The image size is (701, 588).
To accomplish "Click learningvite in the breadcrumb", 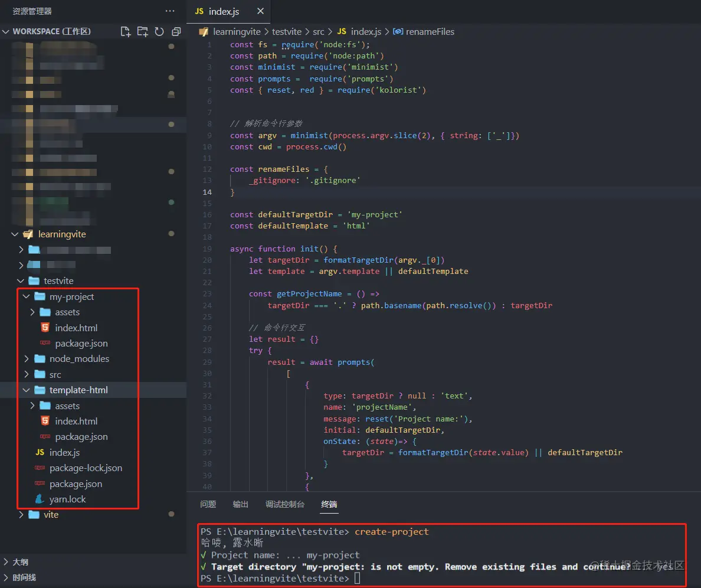I will tap(237, 32).
